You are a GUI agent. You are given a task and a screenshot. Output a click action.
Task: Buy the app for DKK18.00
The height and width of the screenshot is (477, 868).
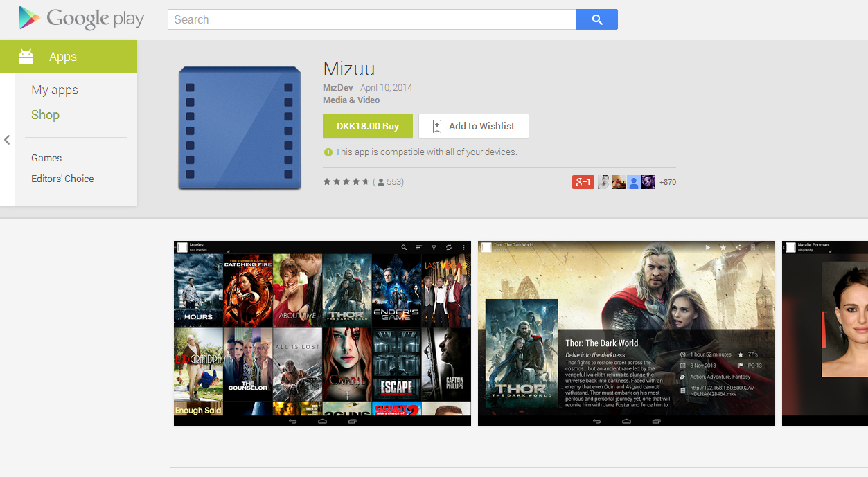point(368,126)
